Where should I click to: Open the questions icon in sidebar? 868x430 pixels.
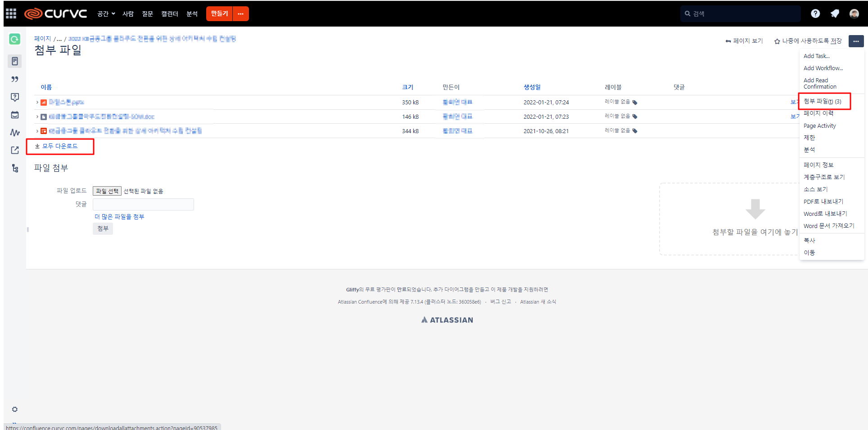tap(15, 97)
